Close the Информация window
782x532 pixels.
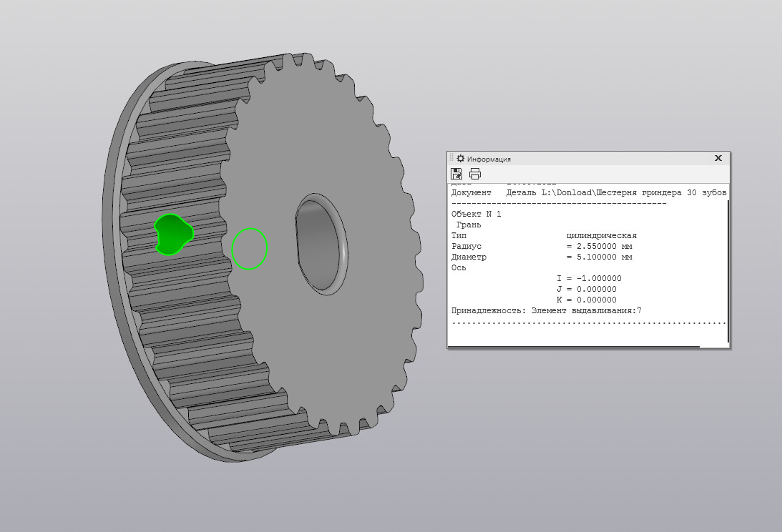718,158
